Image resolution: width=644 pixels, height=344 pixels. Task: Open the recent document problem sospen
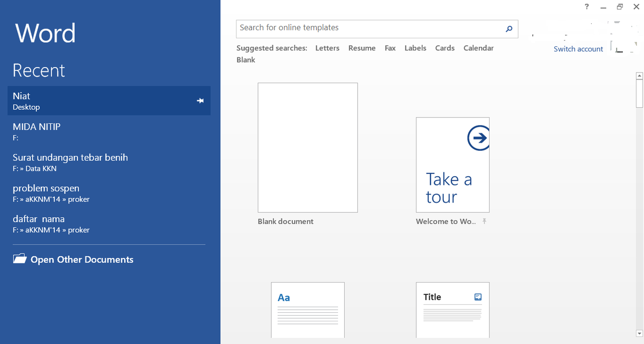click(x=109, y=193)
